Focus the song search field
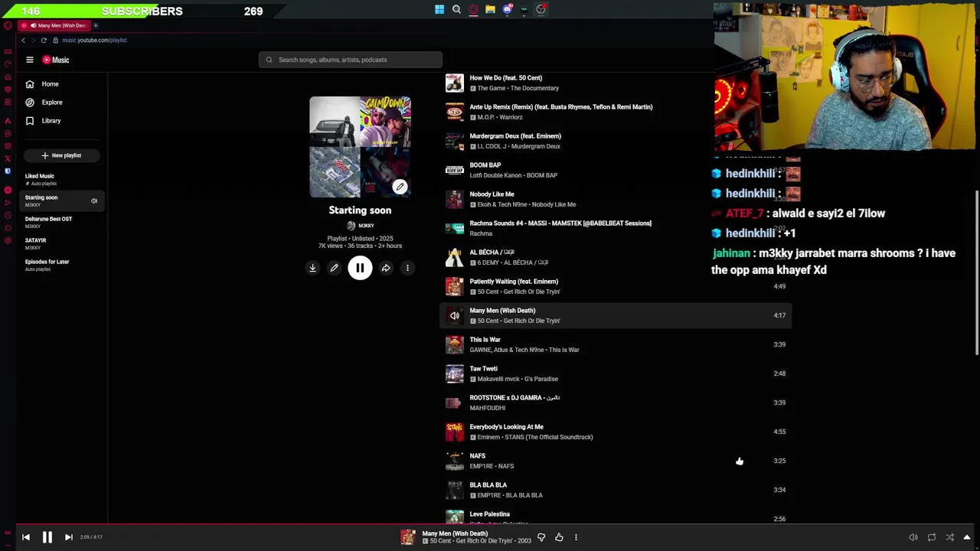Screen dimensions: 980x551 (x=351, y=60)
